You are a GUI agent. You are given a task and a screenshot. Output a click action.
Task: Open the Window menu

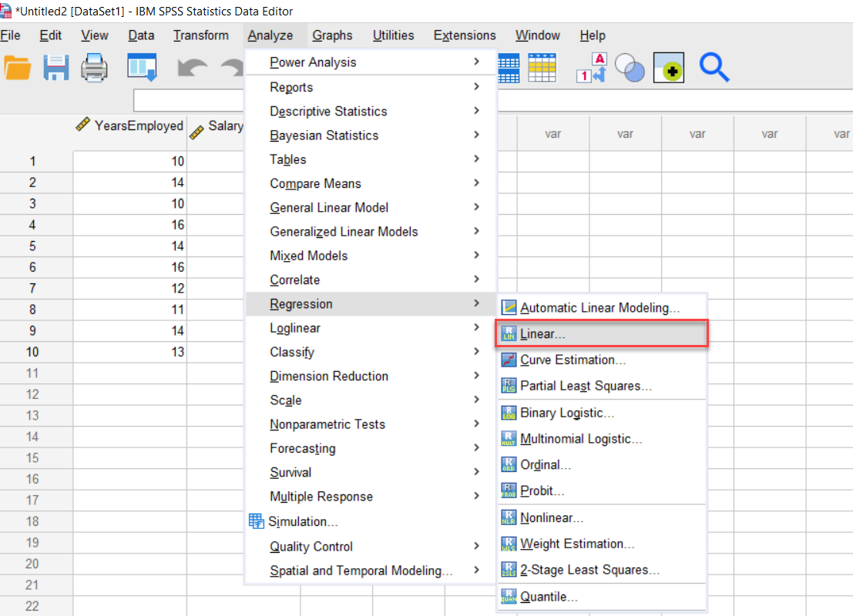coord(538,35)
